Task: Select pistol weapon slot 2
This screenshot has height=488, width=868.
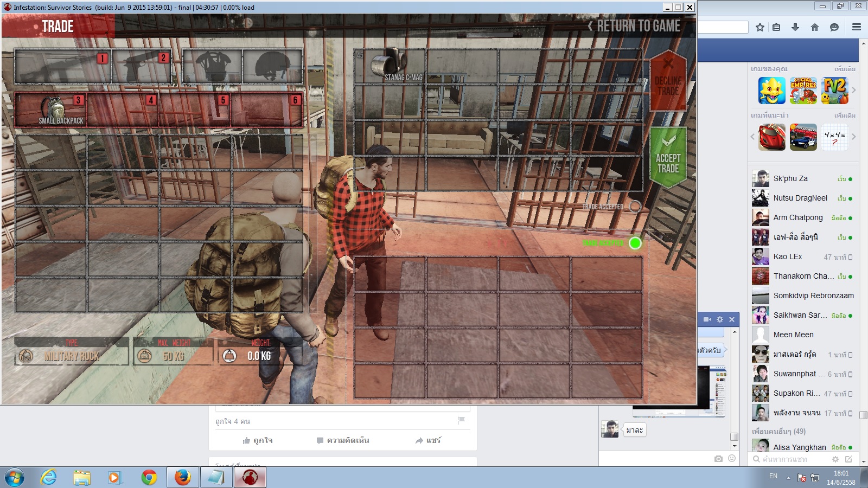Action: [141, 67]
